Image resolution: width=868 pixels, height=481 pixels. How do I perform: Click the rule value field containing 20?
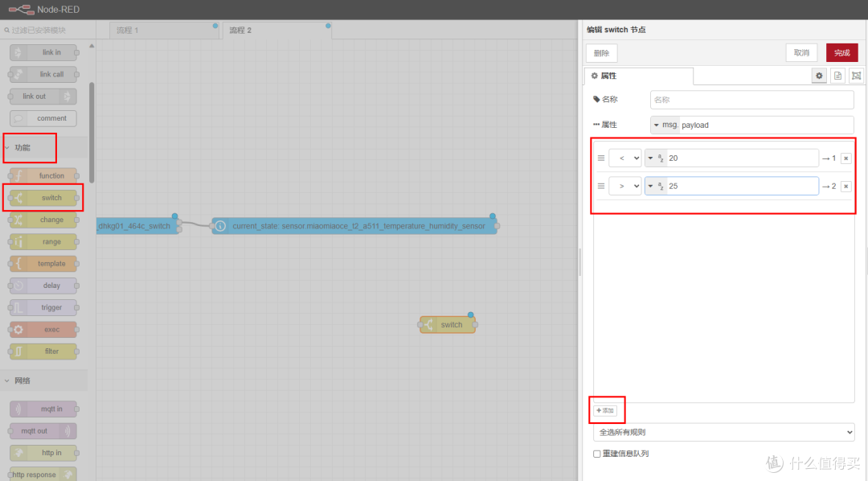742,158
